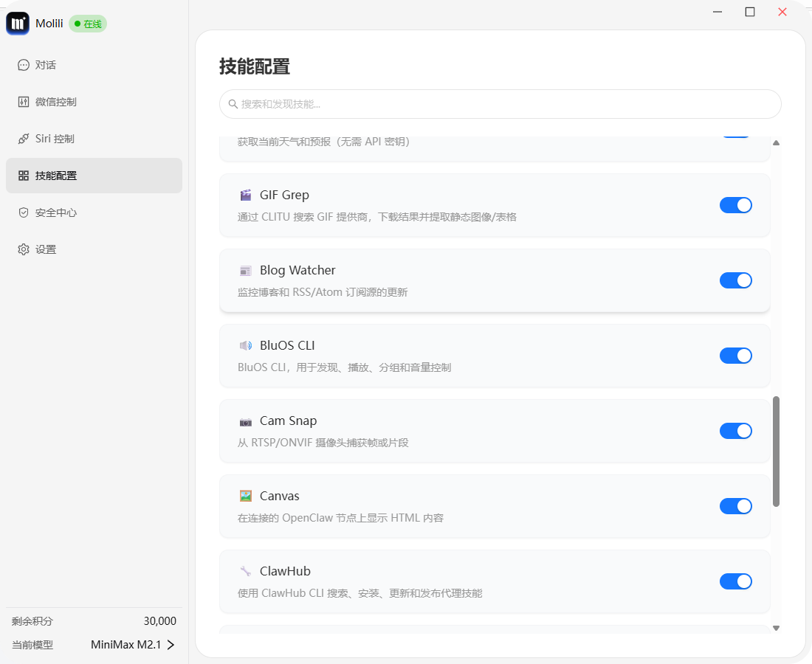Open 设置 from the sidebar
This screenshot has width=812, height=664.
[46, 249]
